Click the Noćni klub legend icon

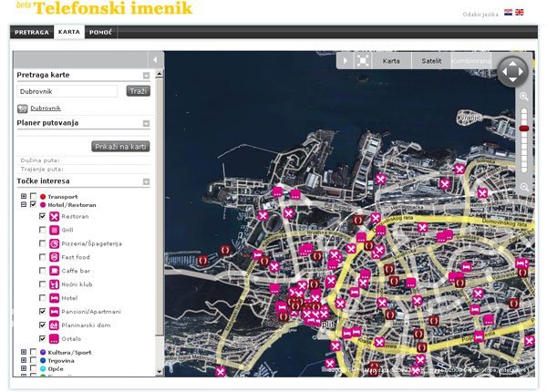point(54,284)
